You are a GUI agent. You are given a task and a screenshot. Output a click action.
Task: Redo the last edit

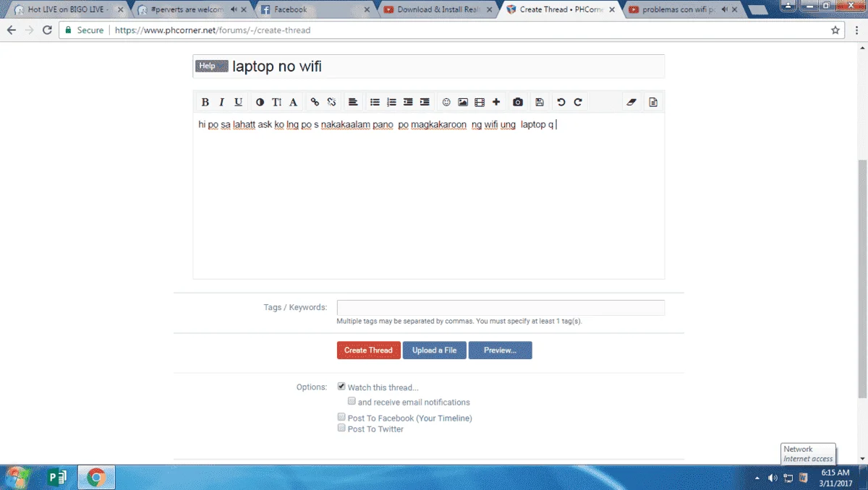click(x=578, y=102)
